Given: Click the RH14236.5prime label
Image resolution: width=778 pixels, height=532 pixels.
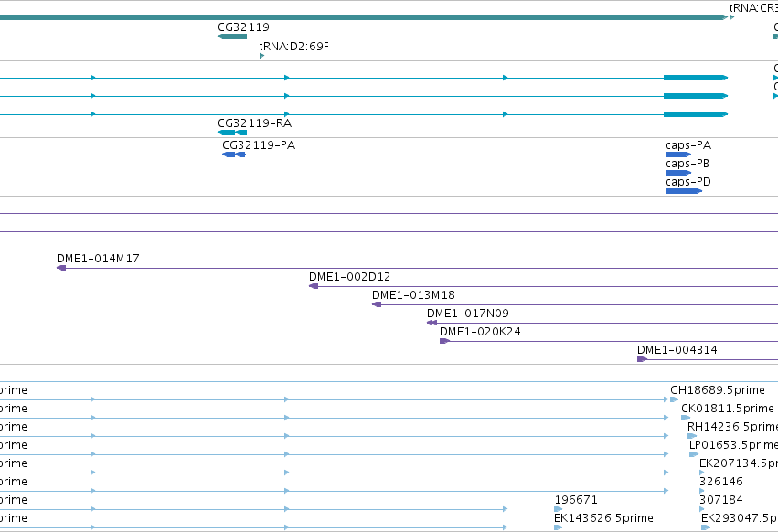Looking at the screenshot, I should click(x=733, y=427).
